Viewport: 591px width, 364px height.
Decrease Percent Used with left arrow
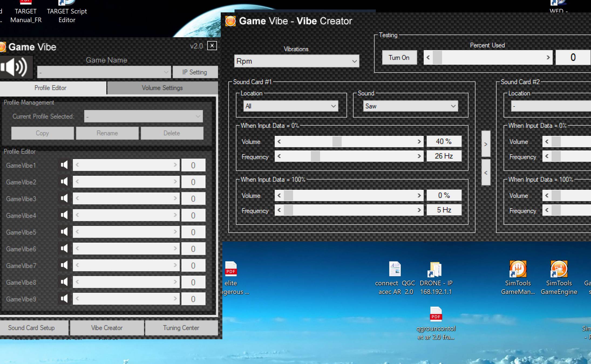click(428, 57)
